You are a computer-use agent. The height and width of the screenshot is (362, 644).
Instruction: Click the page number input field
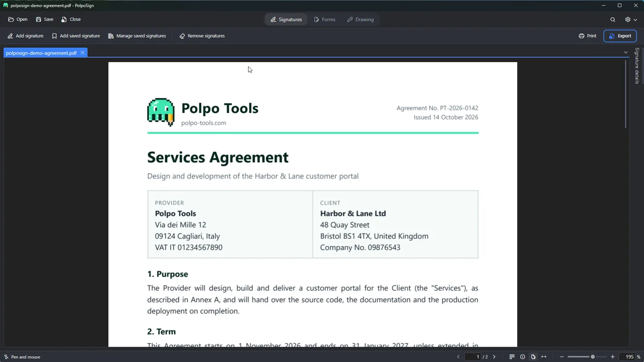pos(472,357)
